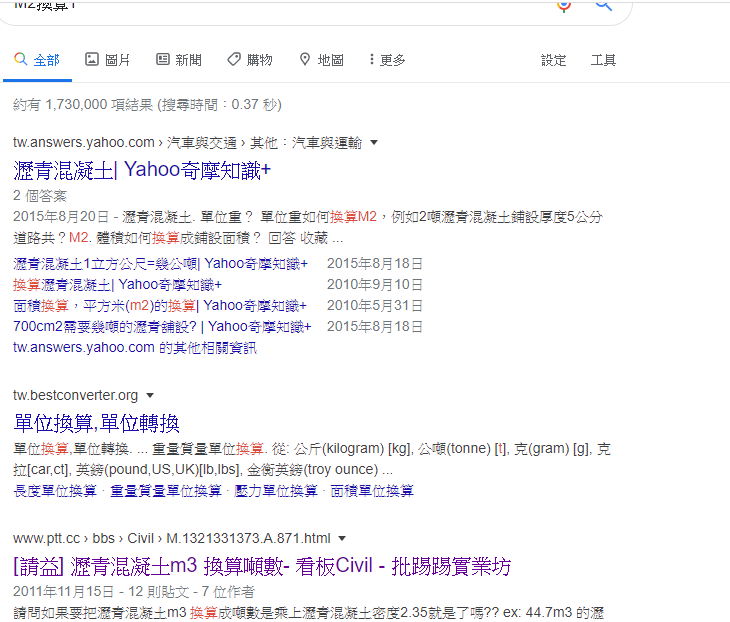The image size is (730, 622).
Task: Click the magnifier icon beside 全部
Action: 20,59
